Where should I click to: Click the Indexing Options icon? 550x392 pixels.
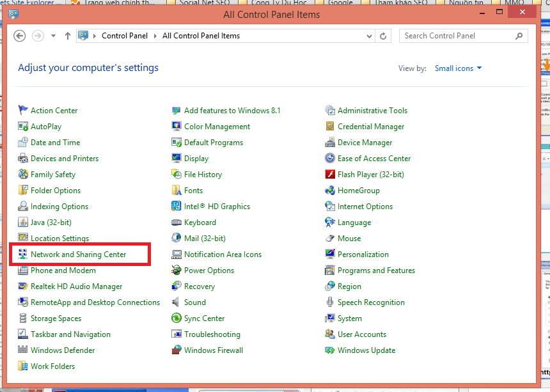pos(23,206)
